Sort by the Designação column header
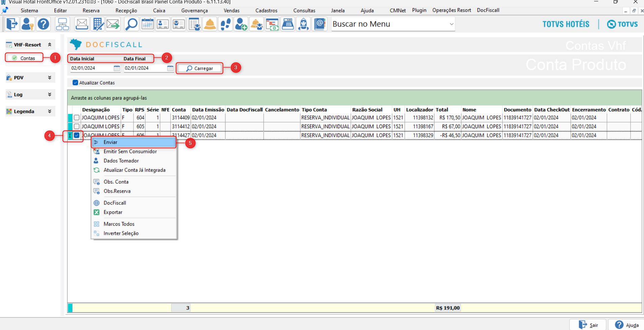Screen dimensions: 644x330 [101, 110]
